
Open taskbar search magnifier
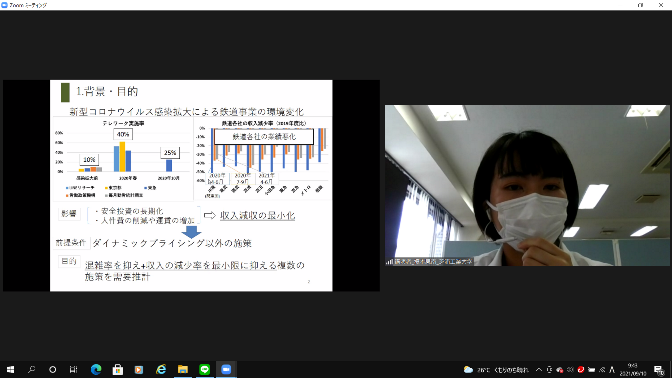click(31, 369)
